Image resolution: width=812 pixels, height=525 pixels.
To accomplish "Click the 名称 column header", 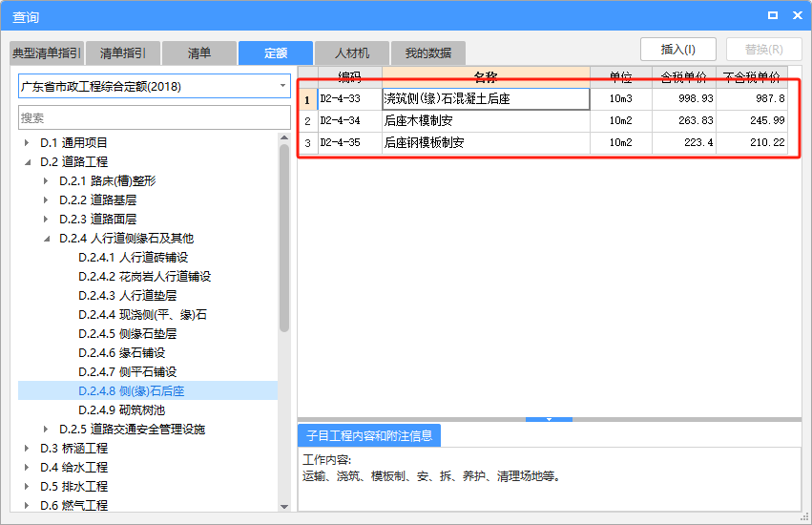I will tap(486, 77).
